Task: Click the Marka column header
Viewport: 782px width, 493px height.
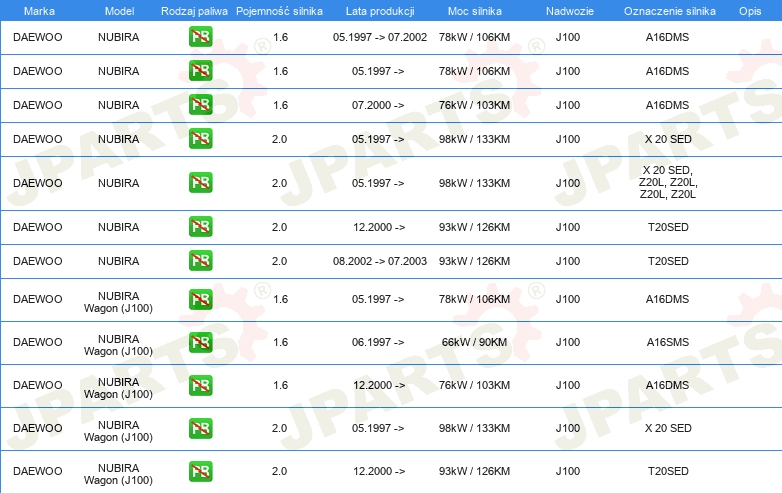Action: [x=39, y=11]
